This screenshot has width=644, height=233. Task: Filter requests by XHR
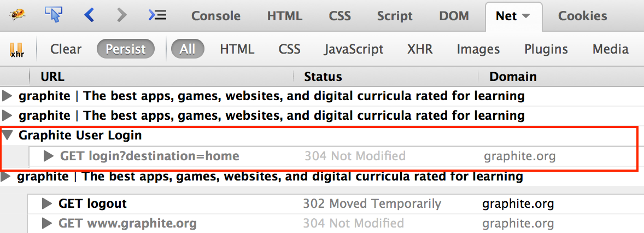pos(420,49)
